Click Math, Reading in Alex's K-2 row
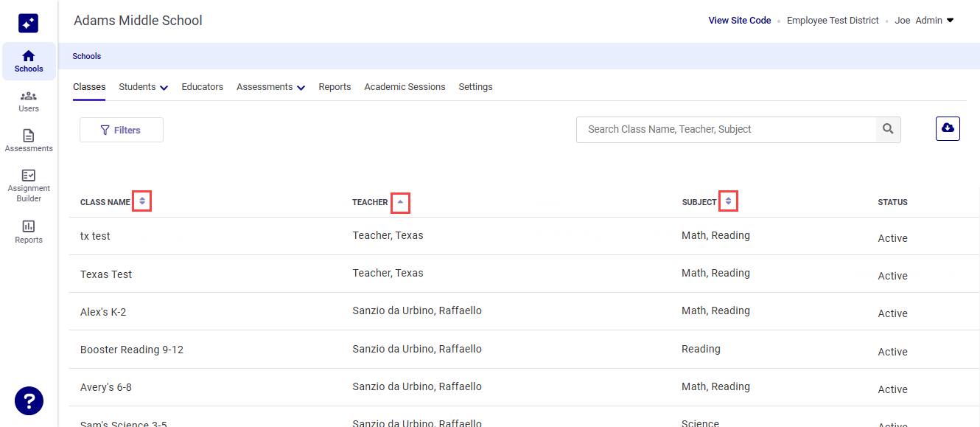The image size is (980, 427). (x=715, y=310)
